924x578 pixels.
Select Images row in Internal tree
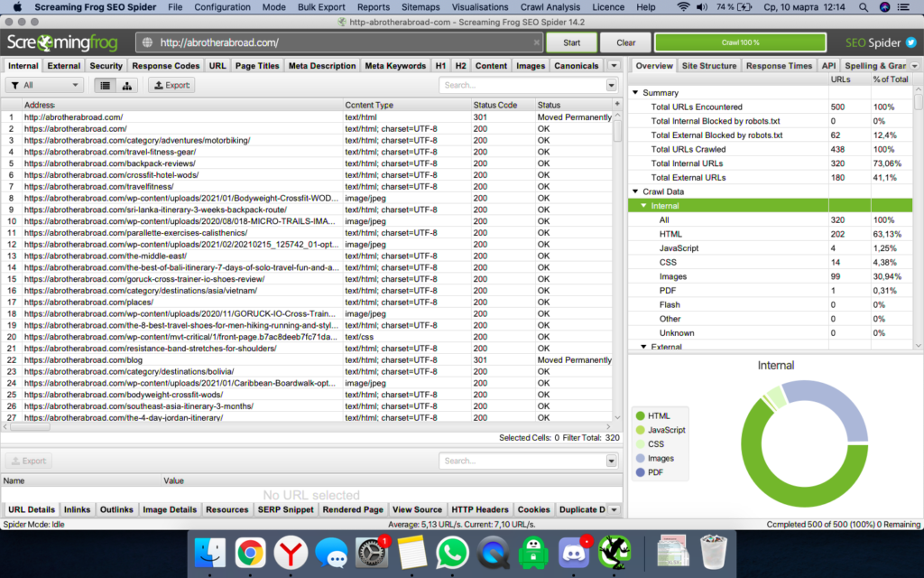coord(770,276)
